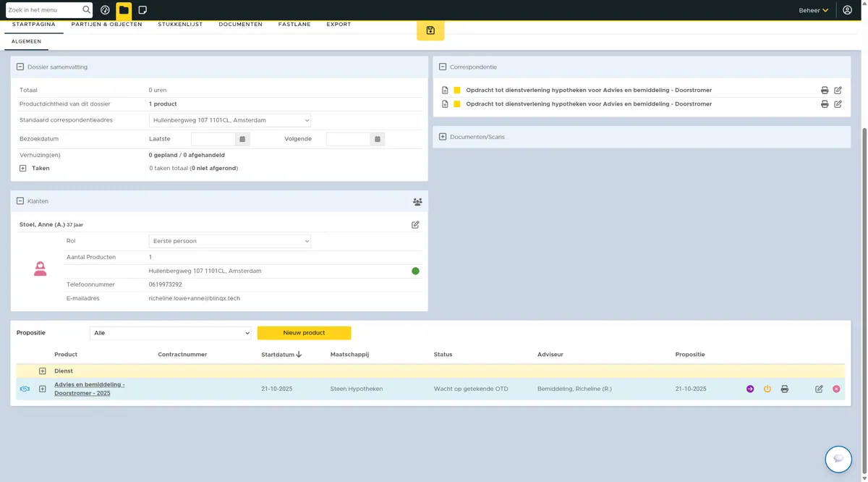
Task: Open the calendar picker for Volgende bezoekdatum
Action: tap(378, 139)
